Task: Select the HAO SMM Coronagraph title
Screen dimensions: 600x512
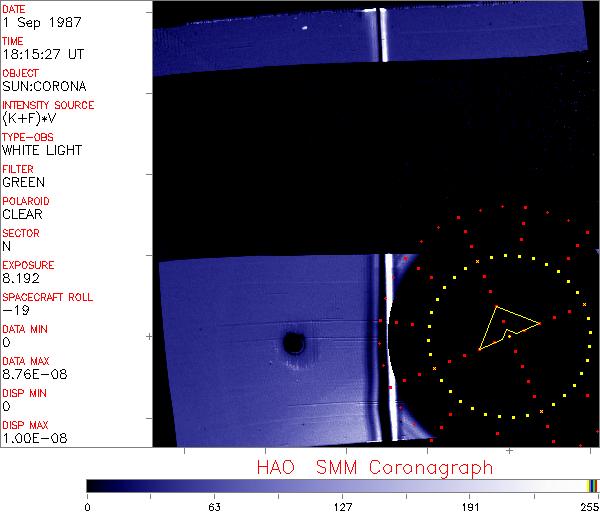Action: coord(375,468)
